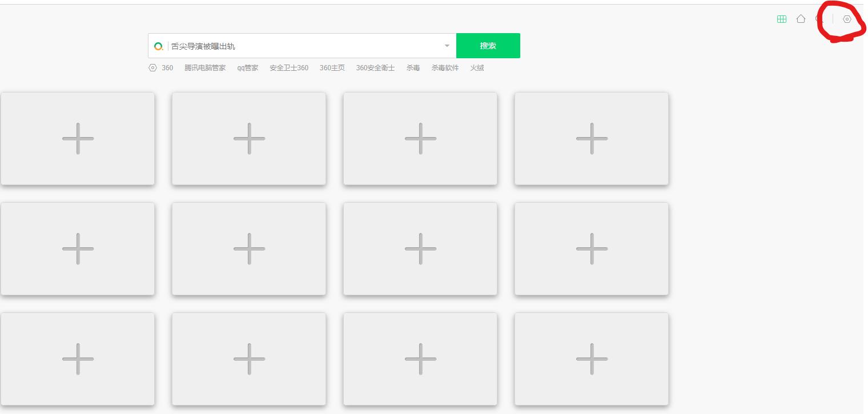Open the 360 suggestion link
Screen dimensions: 868x414
tap(167, 67)
